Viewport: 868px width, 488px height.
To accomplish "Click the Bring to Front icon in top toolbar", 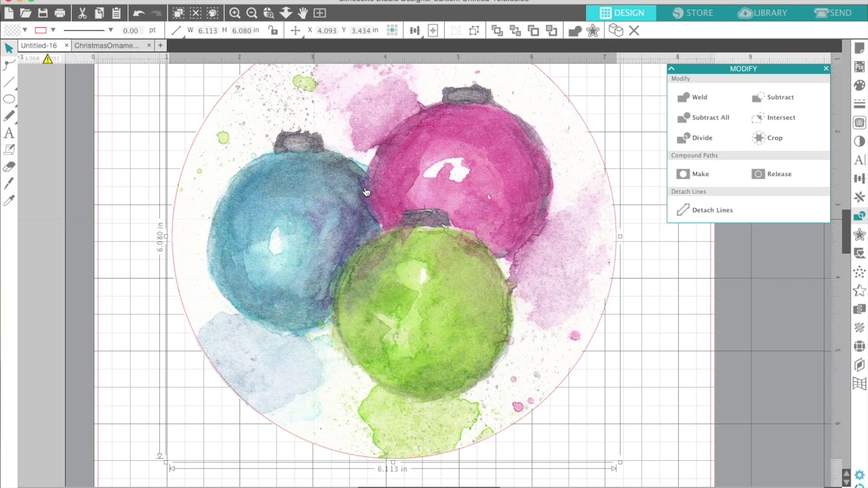I will (497, 30).
